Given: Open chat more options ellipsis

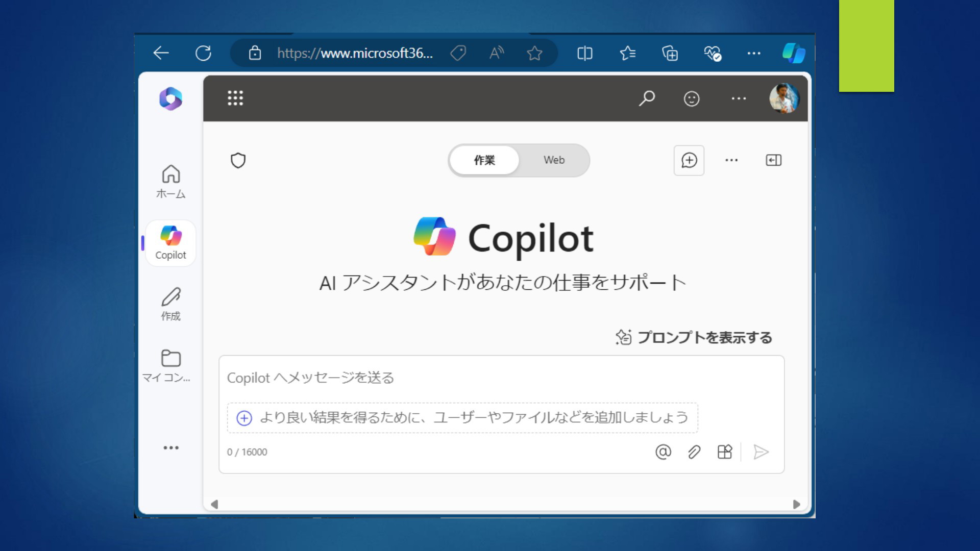Looking at the screenshot, I should click(x=731, y=160).
